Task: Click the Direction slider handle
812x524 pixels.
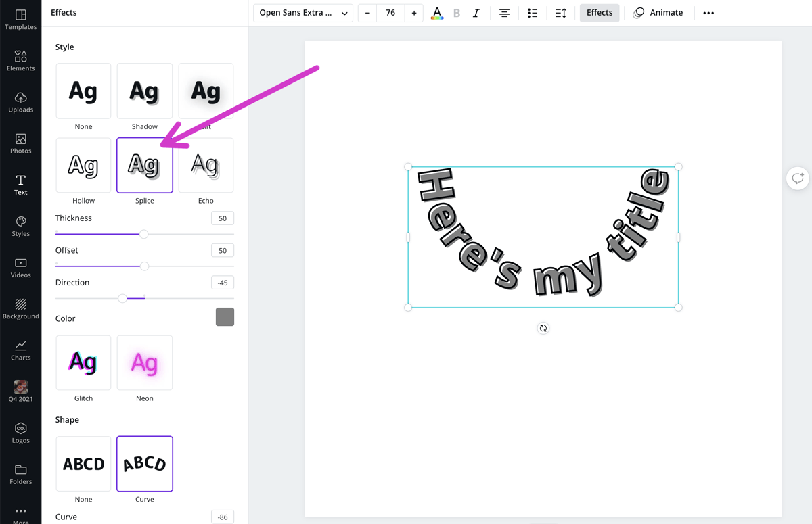Action: (x=122, y=298)
